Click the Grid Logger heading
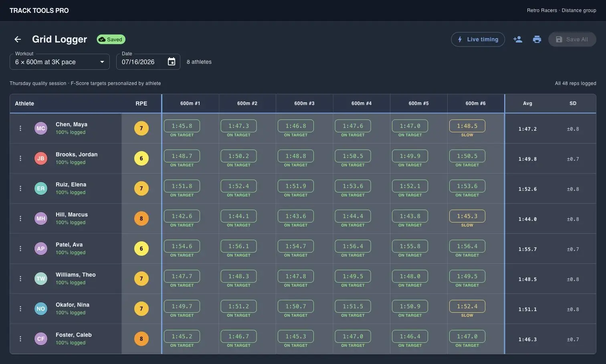The height and width of the screenshot is (364, 606). 60,39
